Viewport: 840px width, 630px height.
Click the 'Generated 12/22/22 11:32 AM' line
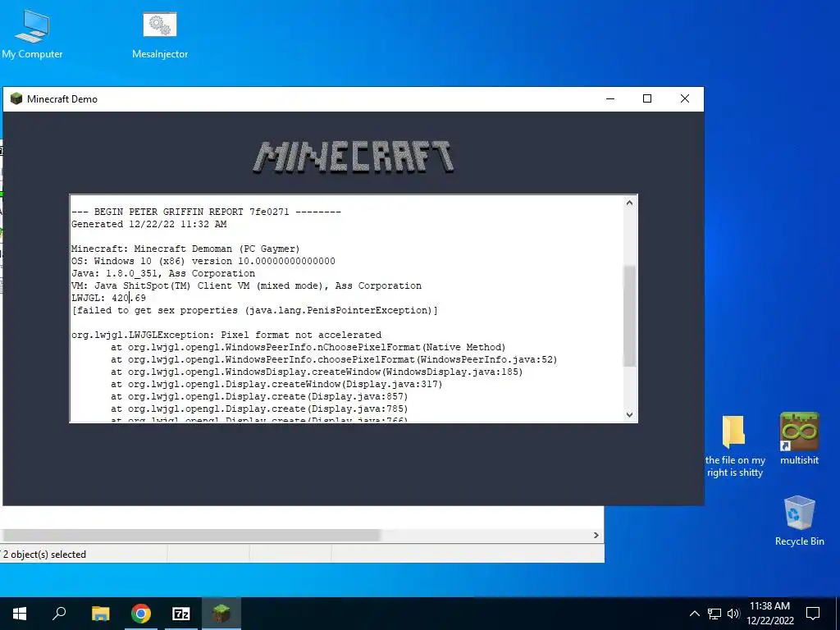(149, 224)
